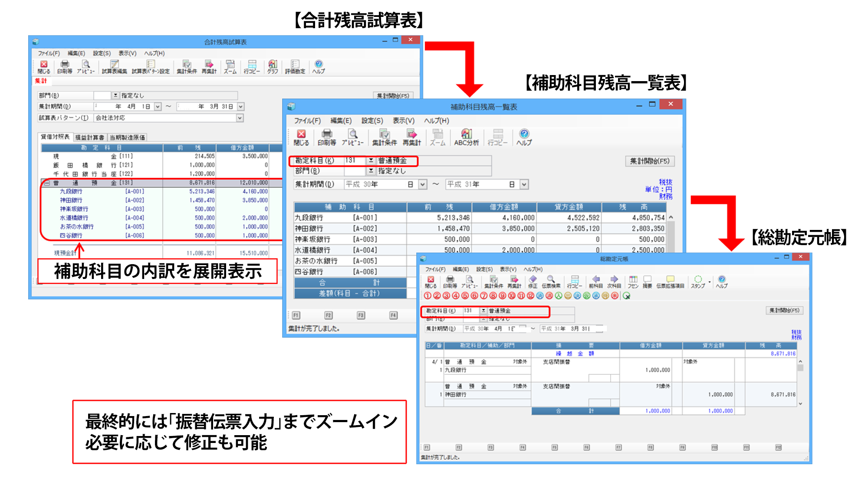Open the スタンプ tool in 総勘定元帳
This screenshot has height=482, width=868.
point(698,281)
